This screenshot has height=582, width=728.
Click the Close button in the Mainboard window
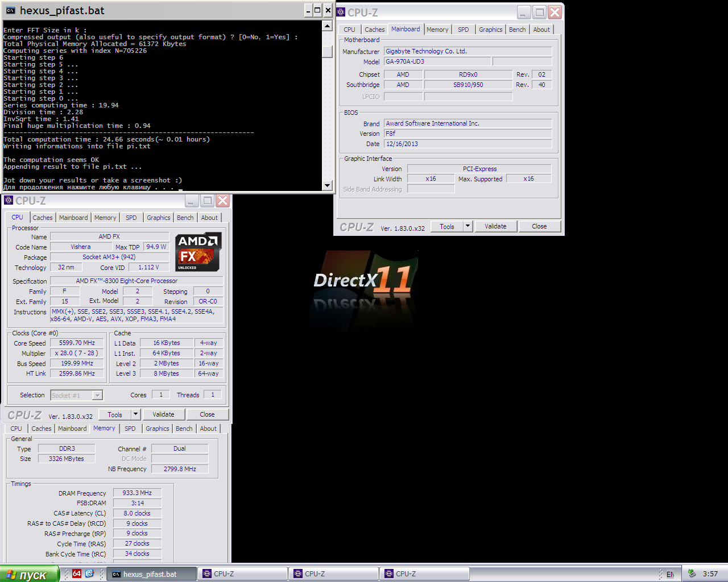click(539, 226)
